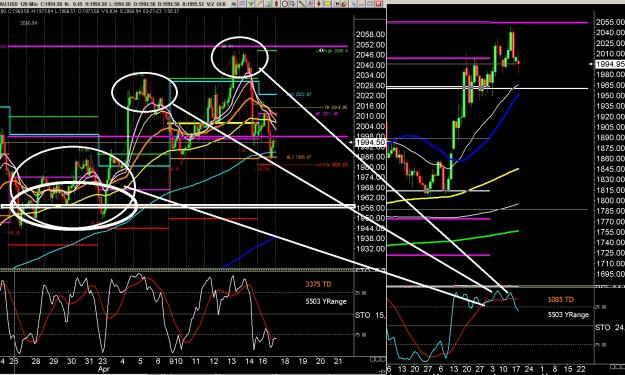Click the red diamond toolbar icon

point(276,4)
